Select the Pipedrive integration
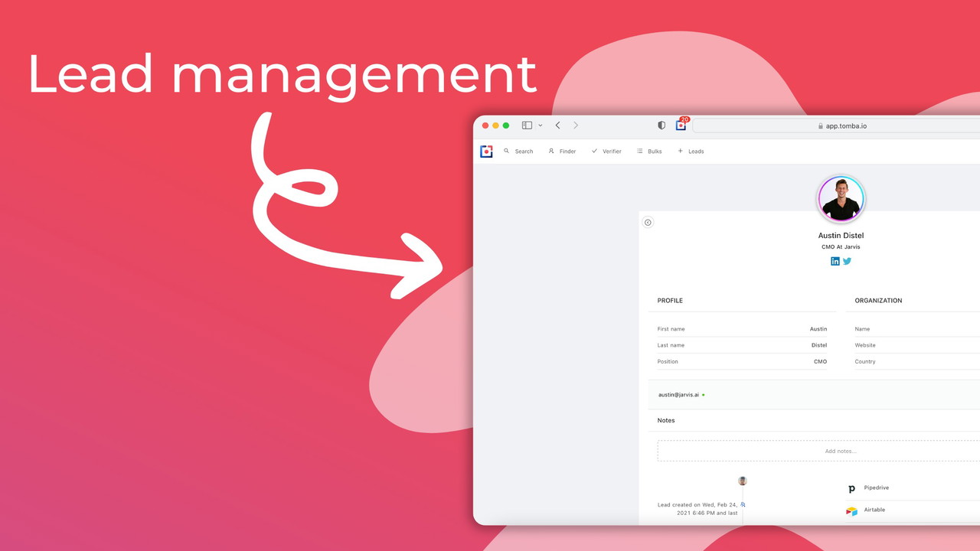Screen dimensions: 980x551 (877, 487)
